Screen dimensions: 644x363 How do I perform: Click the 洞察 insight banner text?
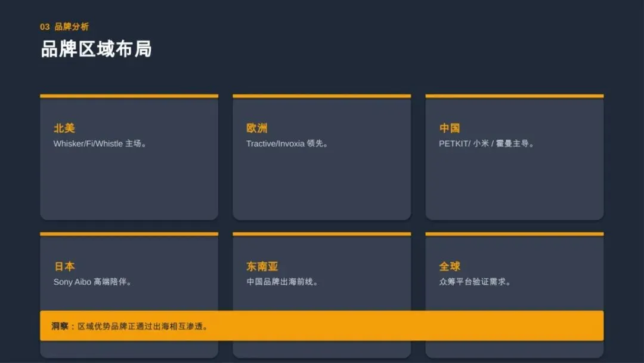point(130,327)
